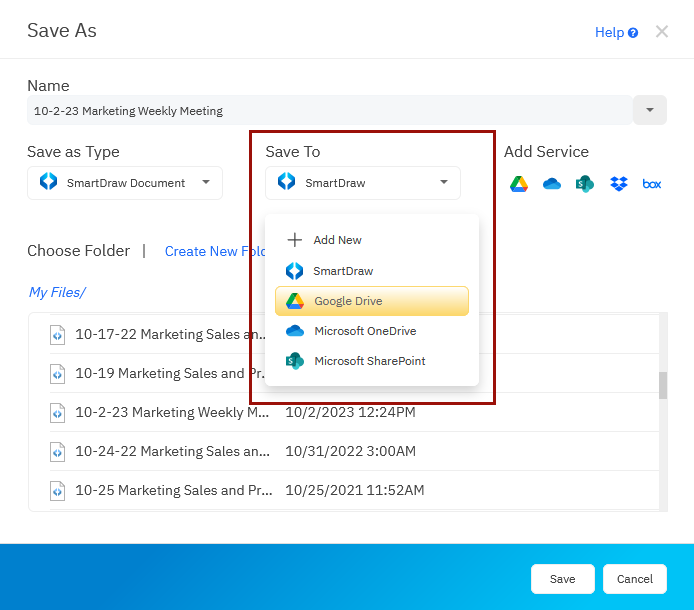Click Dropbox icon under Add Service

pyautogui.click(x=619, y=184)
